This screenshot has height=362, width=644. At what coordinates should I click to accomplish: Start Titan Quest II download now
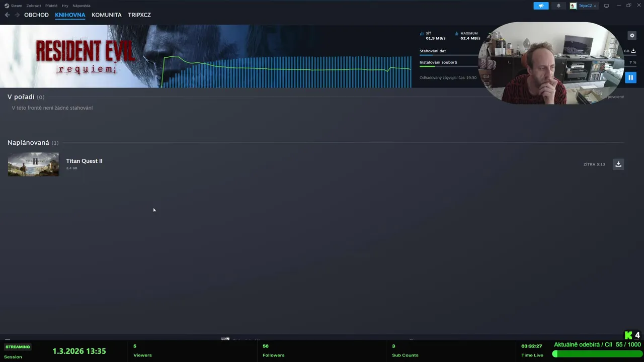[618, 164]
